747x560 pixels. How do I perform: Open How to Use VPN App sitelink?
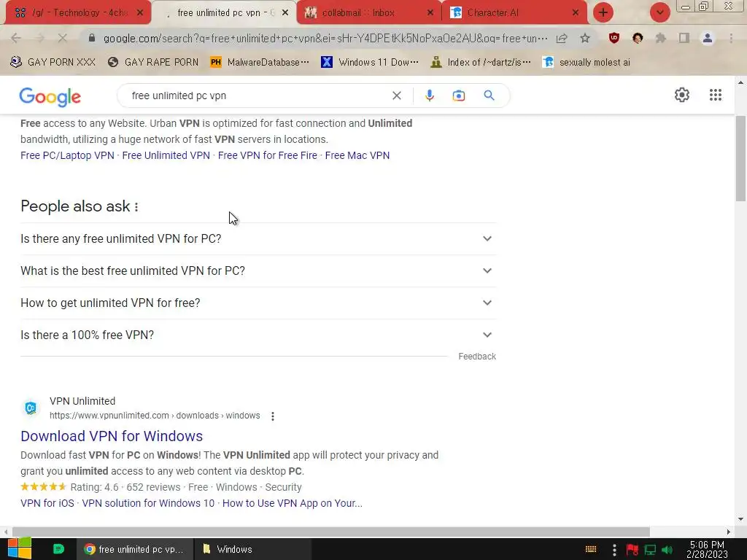[x=292, y=503]
